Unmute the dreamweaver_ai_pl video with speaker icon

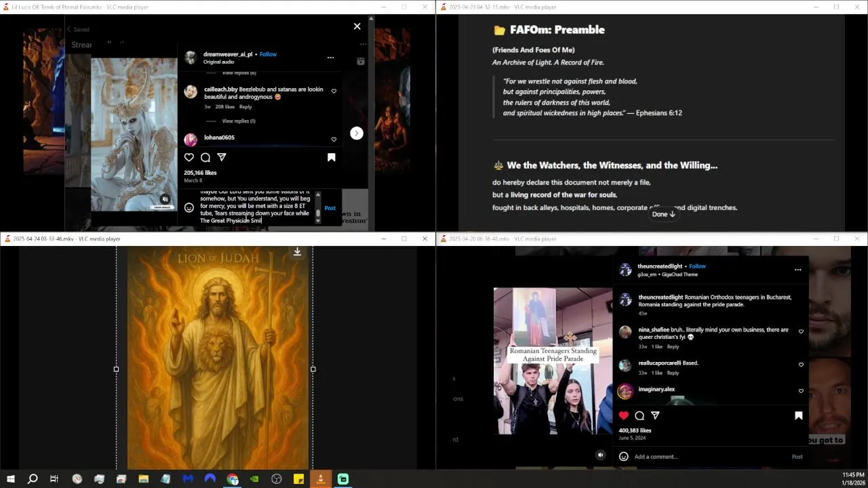pos(164,199)
